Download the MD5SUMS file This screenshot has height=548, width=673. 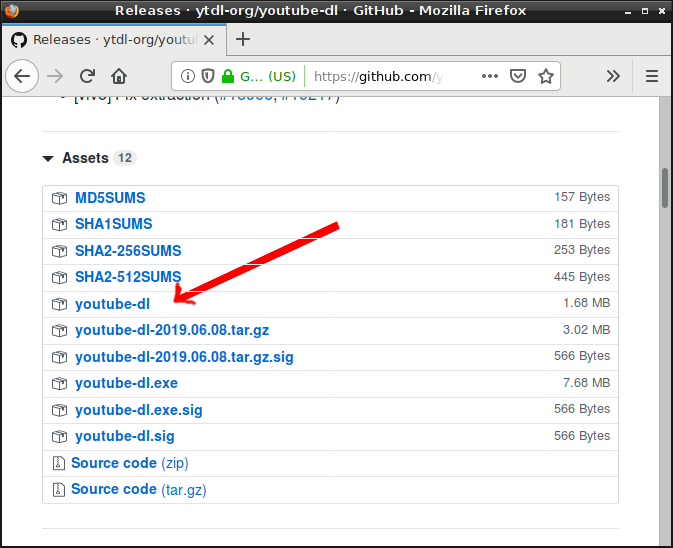click(110, 198)
